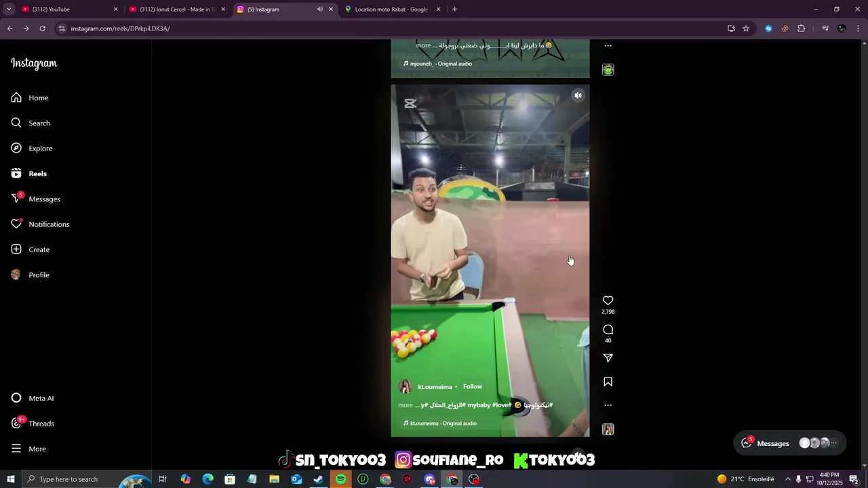The width and height of the screenshot is (868, 488).
Task: Expand mjouneb_ reel caption with more
Action: tap(424, 45)
